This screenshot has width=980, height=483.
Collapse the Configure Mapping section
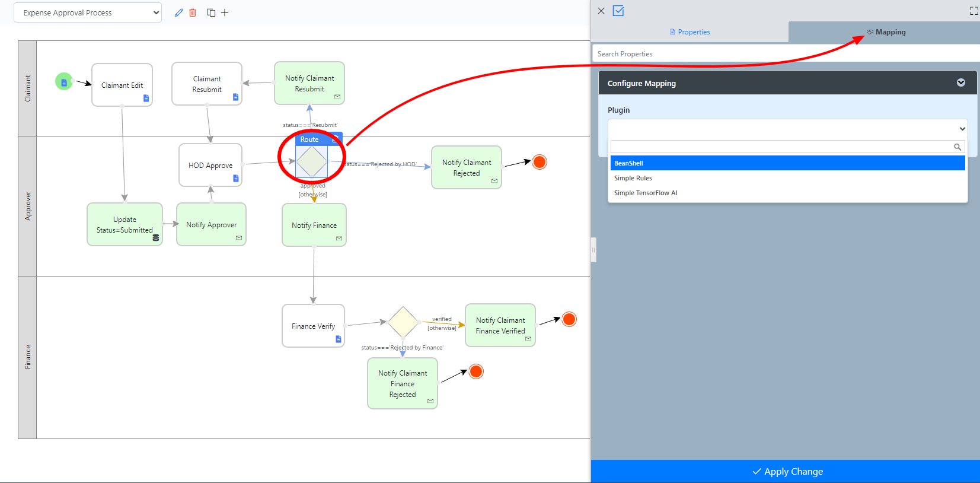tap(960, 83)
